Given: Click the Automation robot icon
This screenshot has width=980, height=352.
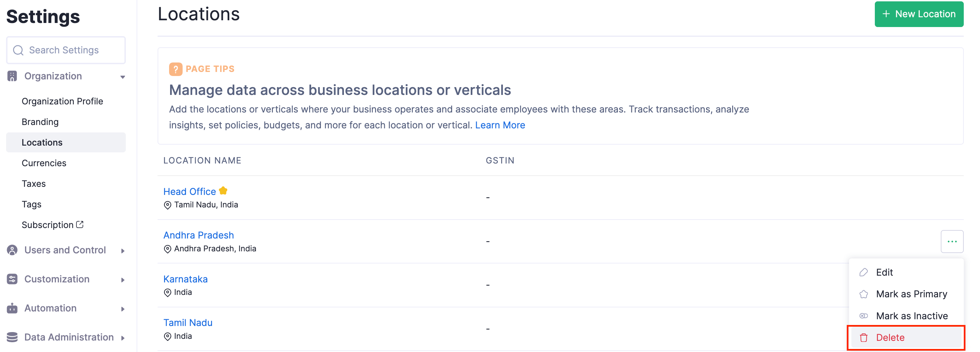Looking at the screenshot, I should (12, 308).
